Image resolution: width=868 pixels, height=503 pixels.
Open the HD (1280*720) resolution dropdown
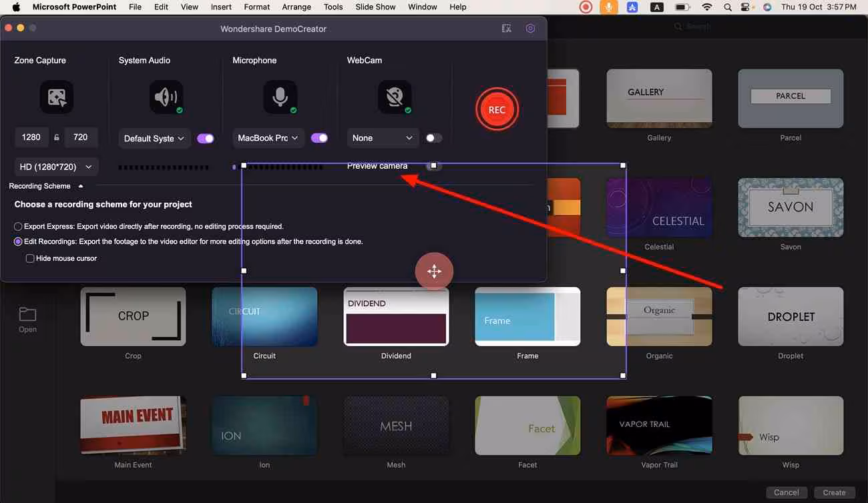tap(56, 167)
